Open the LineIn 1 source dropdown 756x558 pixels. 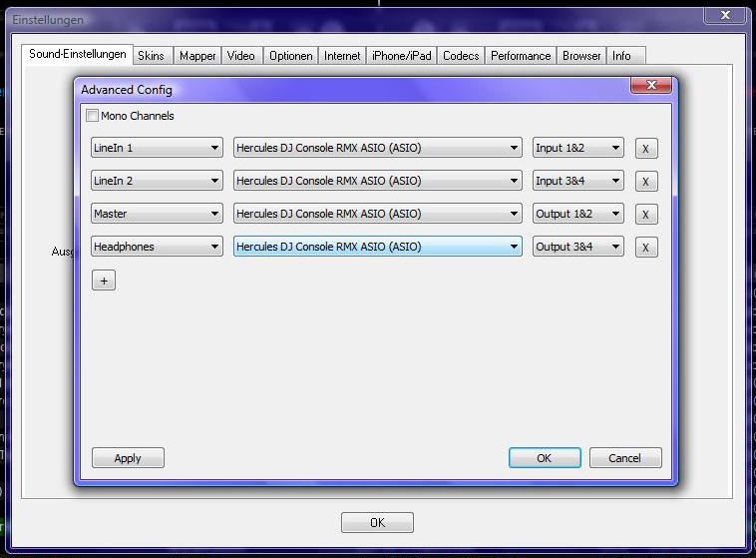pyautogui.click(x=157, y=148)
